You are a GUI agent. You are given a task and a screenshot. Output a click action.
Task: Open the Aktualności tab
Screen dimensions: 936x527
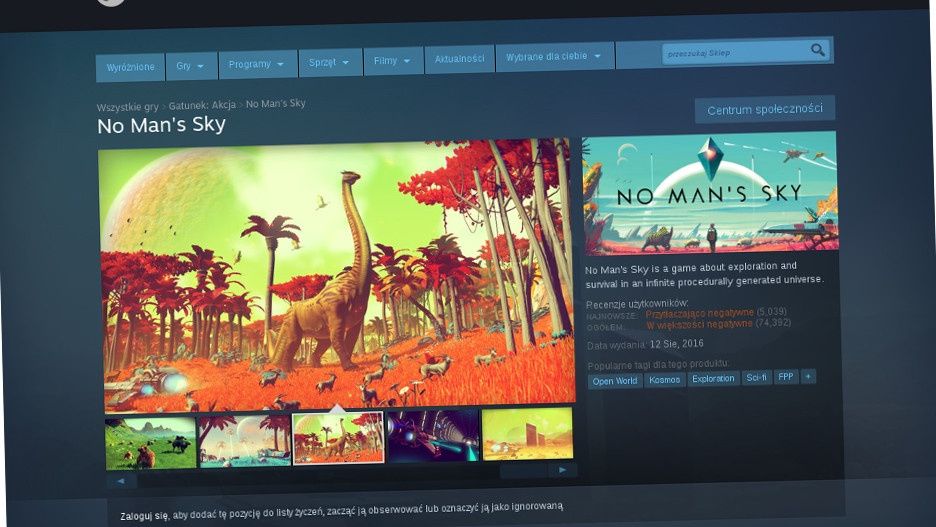[x=459, y=58]
